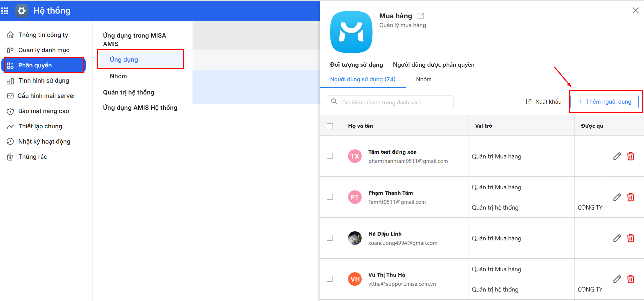Click Thêm người dùng button

click(605, 102)
